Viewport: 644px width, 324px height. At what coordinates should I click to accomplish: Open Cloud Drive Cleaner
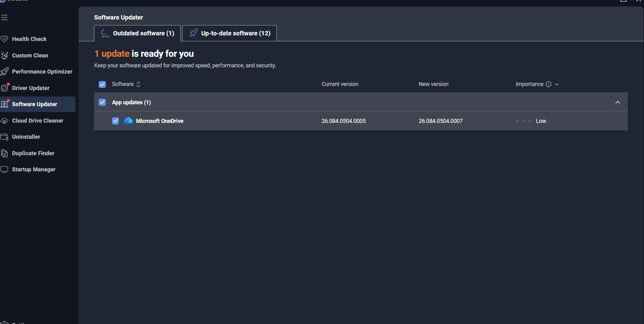(38, 121)
